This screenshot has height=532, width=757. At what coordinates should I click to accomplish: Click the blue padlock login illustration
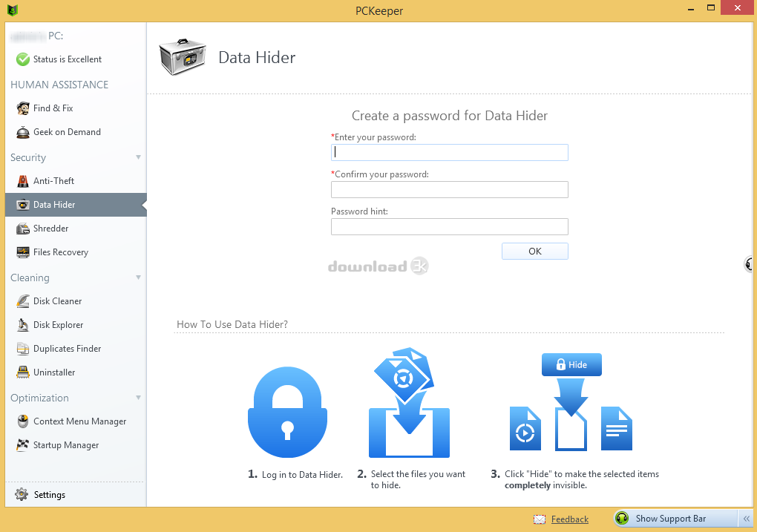click(x=288, y=412)
